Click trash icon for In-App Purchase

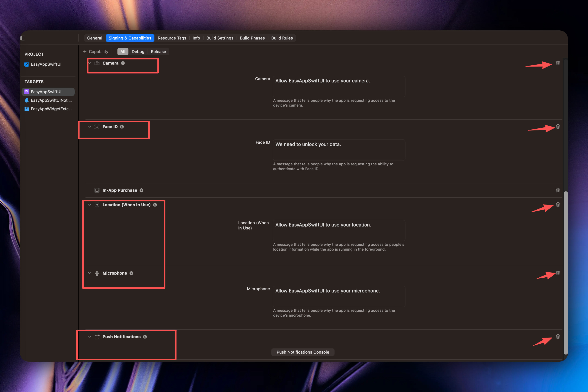point(558,190)
